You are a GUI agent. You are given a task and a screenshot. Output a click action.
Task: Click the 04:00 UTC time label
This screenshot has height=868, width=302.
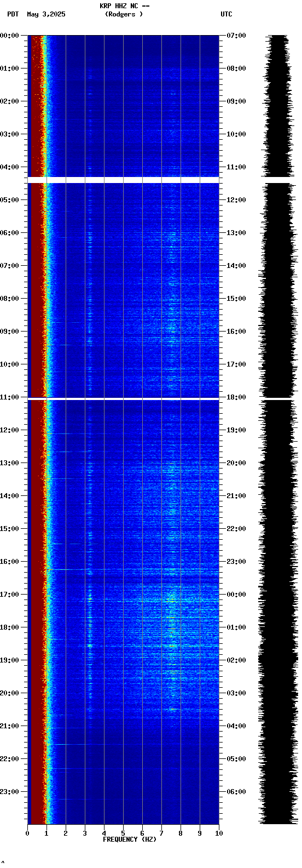tap(236, 726)
